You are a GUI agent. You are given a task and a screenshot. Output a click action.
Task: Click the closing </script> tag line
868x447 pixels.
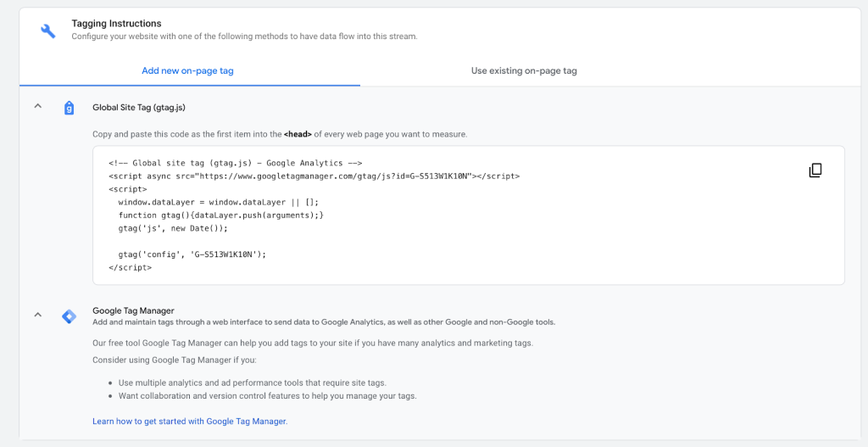pos(130,267)
